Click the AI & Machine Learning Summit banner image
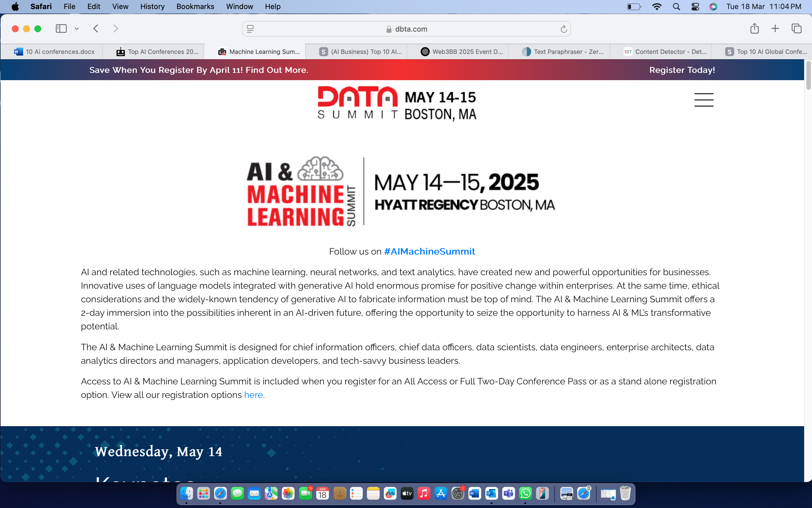Viewport: 812px width, 508px height. 401,192
